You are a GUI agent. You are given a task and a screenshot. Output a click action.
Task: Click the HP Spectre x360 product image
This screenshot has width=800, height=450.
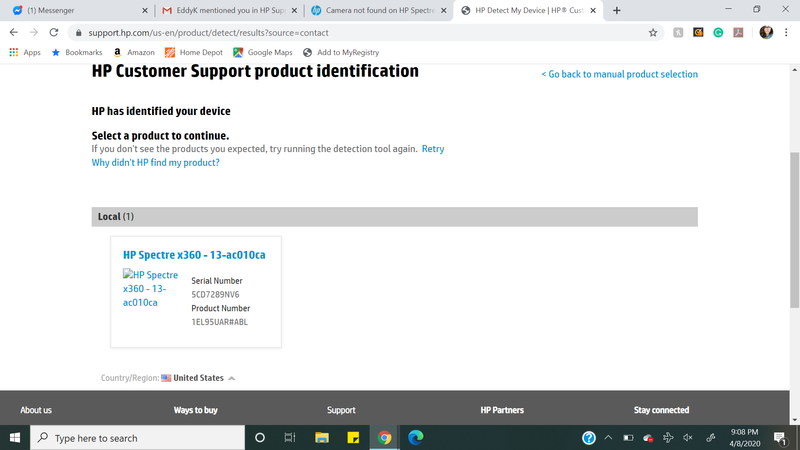(151, 288)
